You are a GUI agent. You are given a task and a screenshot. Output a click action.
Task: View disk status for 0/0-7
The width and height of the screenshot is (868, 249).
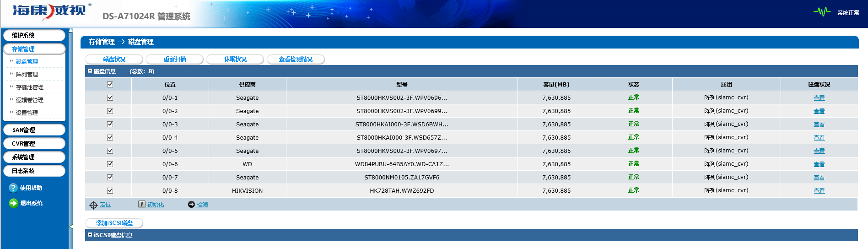pyautogui.click(x=819, y=178)
